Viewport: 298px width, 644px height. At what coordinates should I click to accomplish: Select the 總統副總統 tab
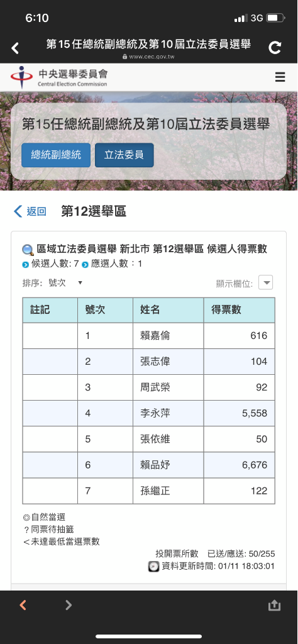[x=56, y=155]
